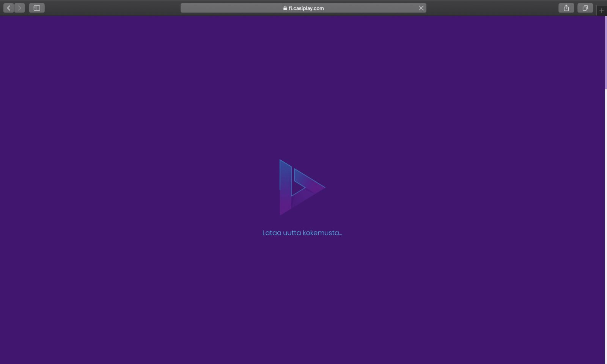
Task: Click the Share button to open its sheet
Action: [566, 8]
